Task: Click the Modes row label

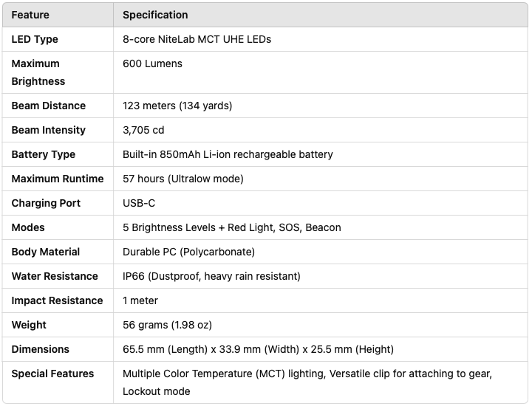Action: coord(28,227)
